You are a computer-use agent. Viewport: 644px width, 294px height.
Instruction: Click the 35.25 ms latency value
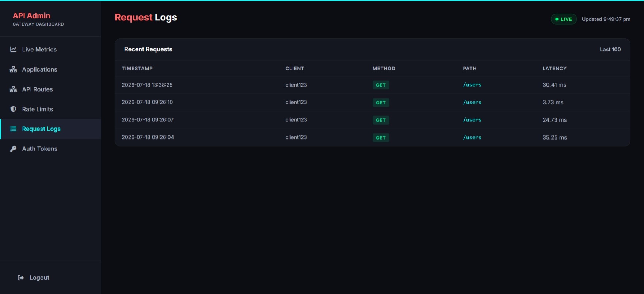click(555, 137)
